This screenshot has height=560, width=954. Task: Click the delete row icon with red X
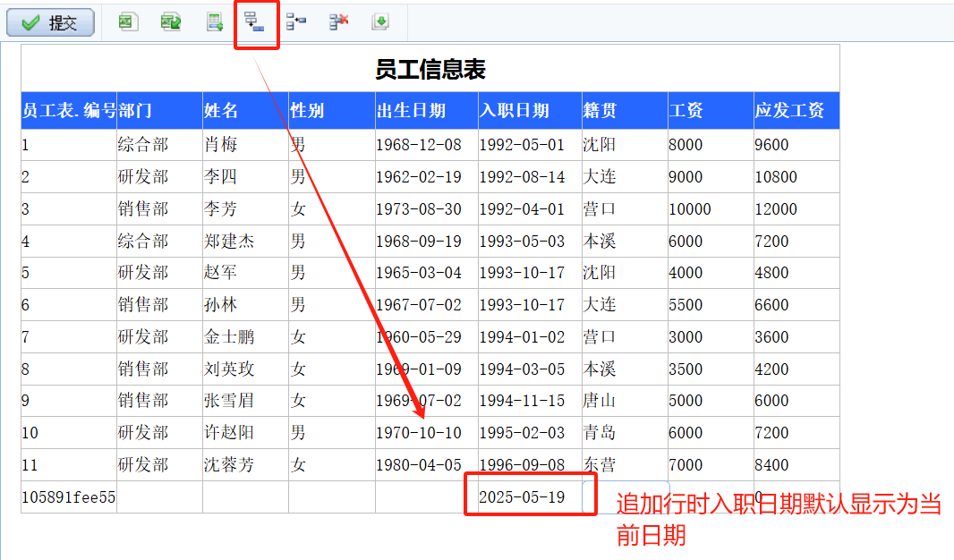(x=338, y=22)
